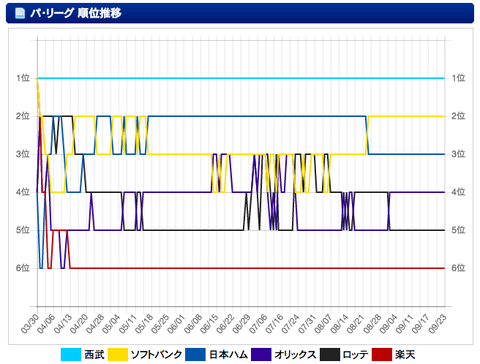
Task: Click the 07/24 date label
Action: [x=291, y=323]
